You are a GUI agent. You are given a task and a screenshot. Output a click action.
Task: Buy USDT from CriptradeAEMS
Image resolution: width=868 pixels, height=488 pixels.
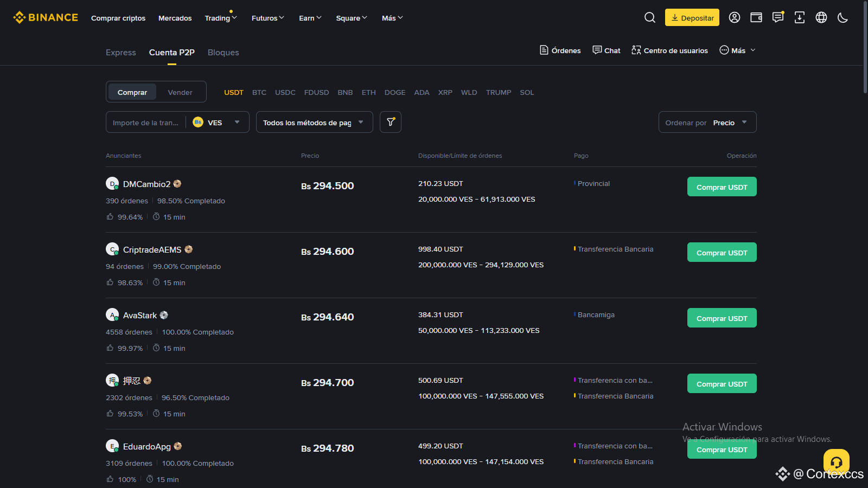click(x=722, y=252)
